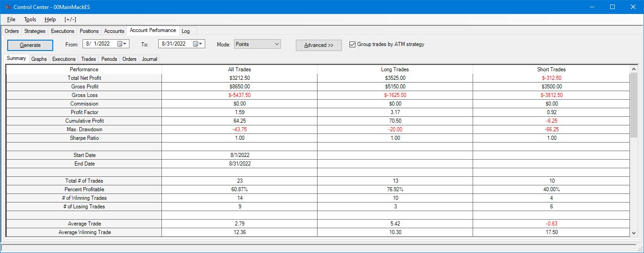Click the Short Trades column header
Screen dimensions: 644x253
(551, 69)
